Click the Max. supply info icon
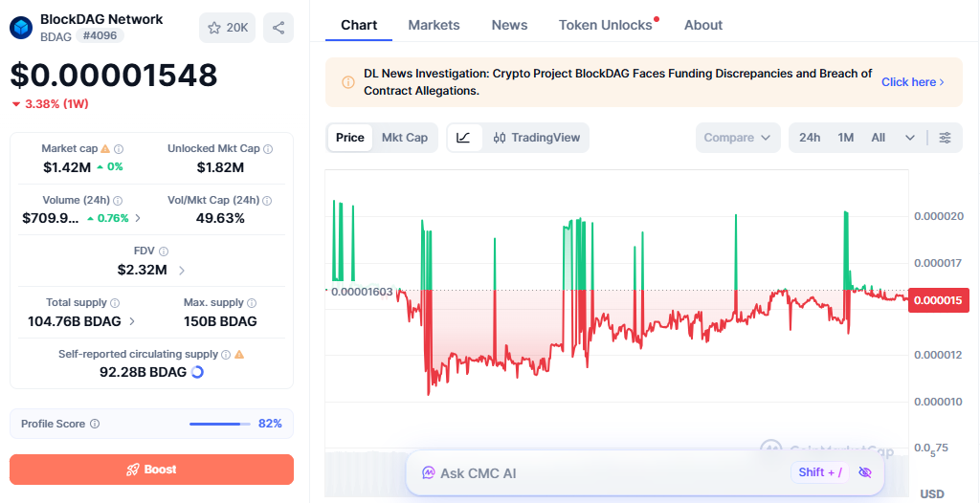The height and width of the screenshot is (503, 980). coord(252,303)
